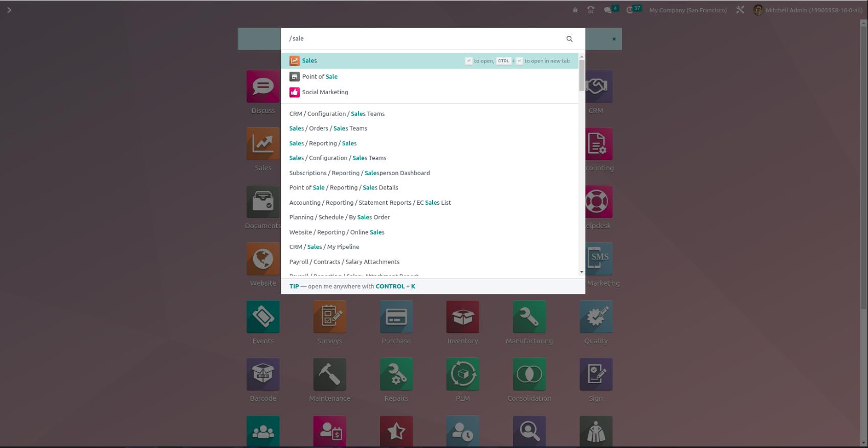Viewport: 868px width, 448px height.
Task: Open the Inventory app
Action: click(x=463, y=317)
